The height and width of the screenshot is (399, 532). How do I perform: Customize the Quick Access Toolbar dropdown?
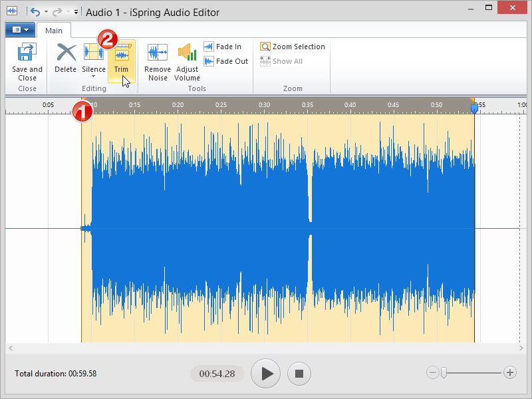click(x=76, y=12)
